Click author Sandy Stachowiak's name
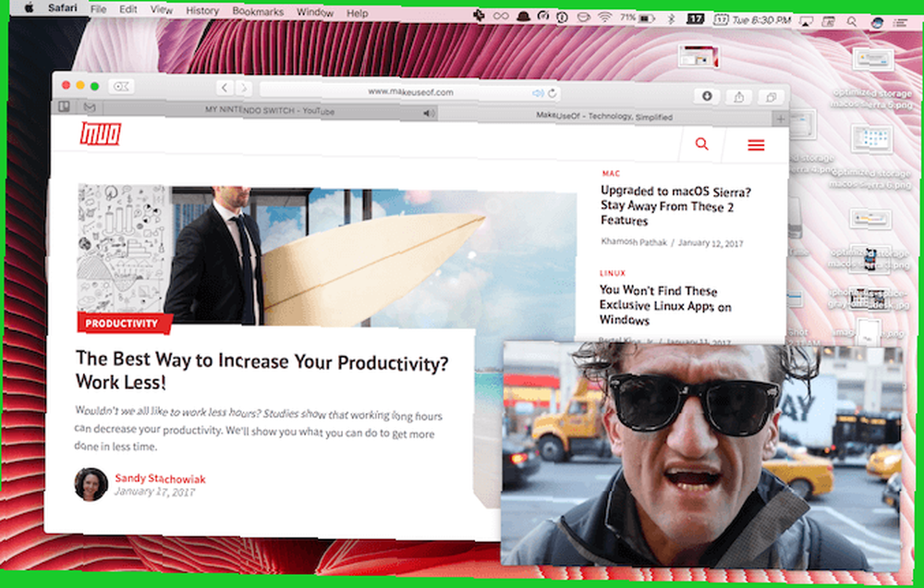The image size is (924, 588). (x=160, y=478)
